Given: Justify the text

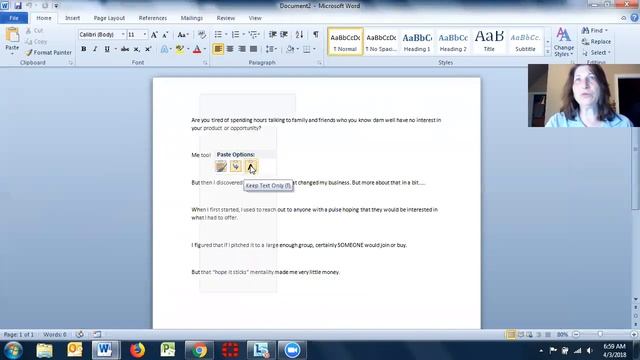Looking at the screenshot, I should pyautogui.click(x=253, y=49).
